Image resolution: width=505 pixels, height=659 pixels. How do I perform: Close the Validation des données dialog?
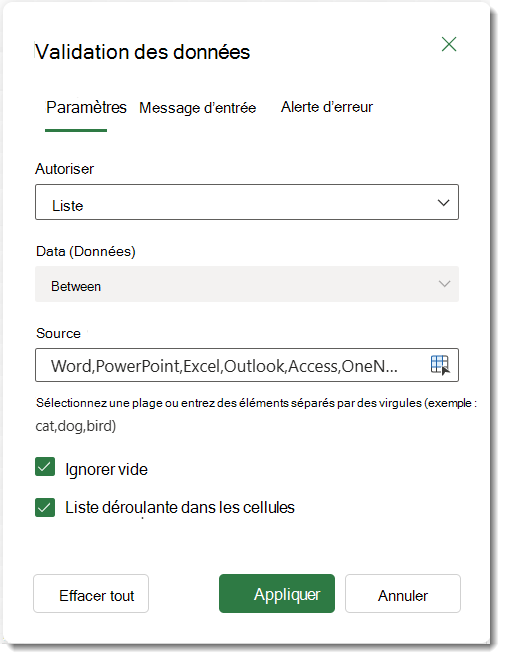(x=449, y=44)
